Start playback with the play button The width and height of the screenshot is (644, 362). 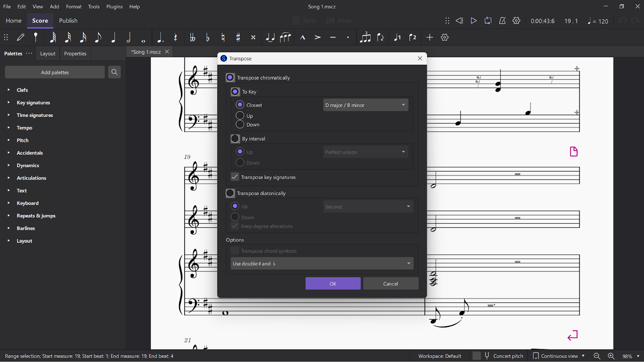[x=474, y=21]
